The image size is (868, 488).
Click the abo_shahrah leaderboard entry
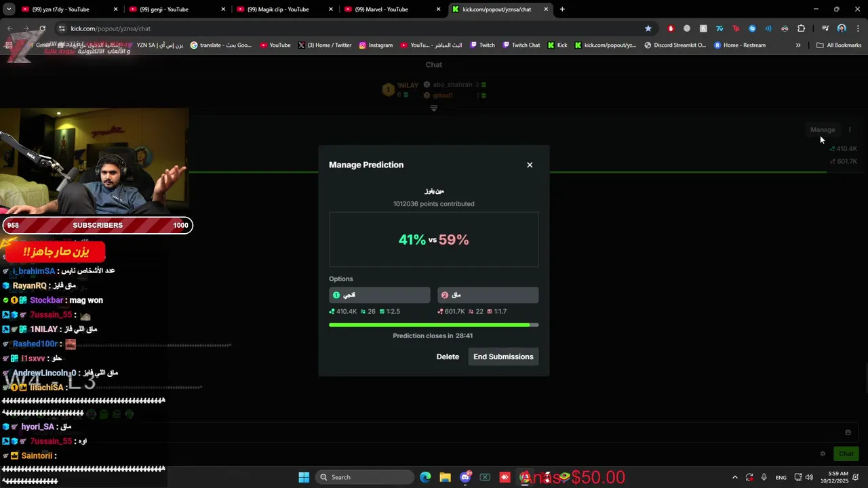pos(455,85)
